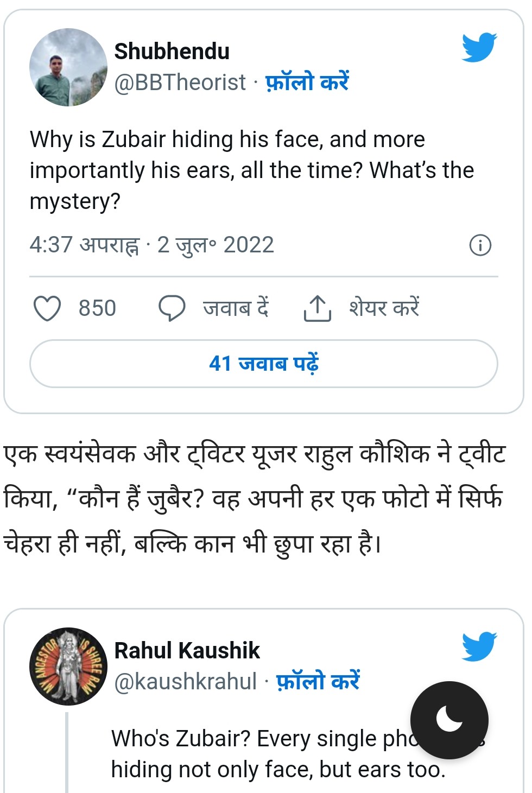Open the @BBTheorist handle
Image resolution: width=532 pixels, height=793 pixels.
180,83
